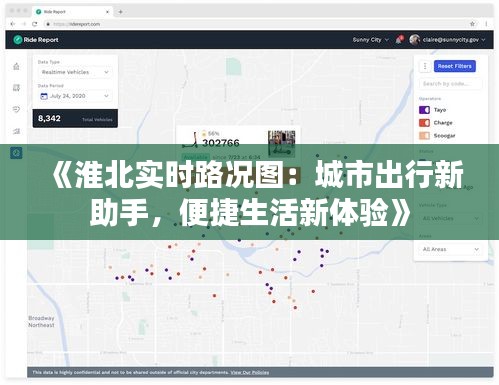Open a new browser tab
This screenshot has width=499, height=385.
pos(120,12)
